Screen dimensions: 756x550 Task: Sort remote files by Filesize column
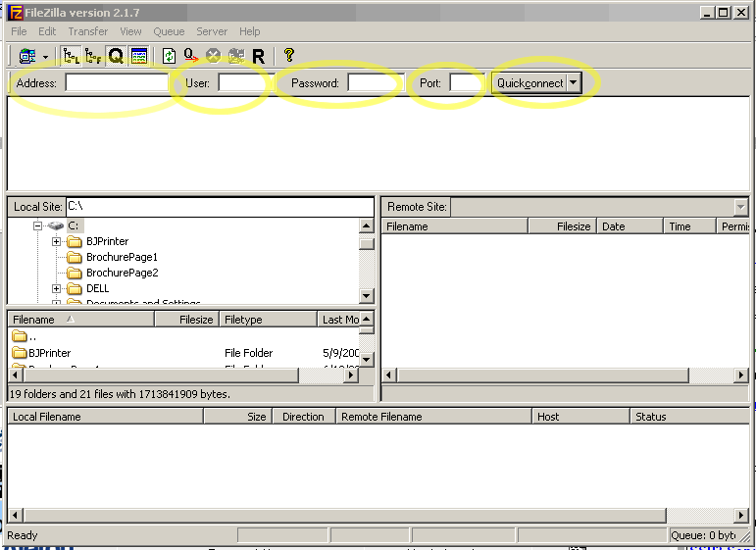[563, 226]
